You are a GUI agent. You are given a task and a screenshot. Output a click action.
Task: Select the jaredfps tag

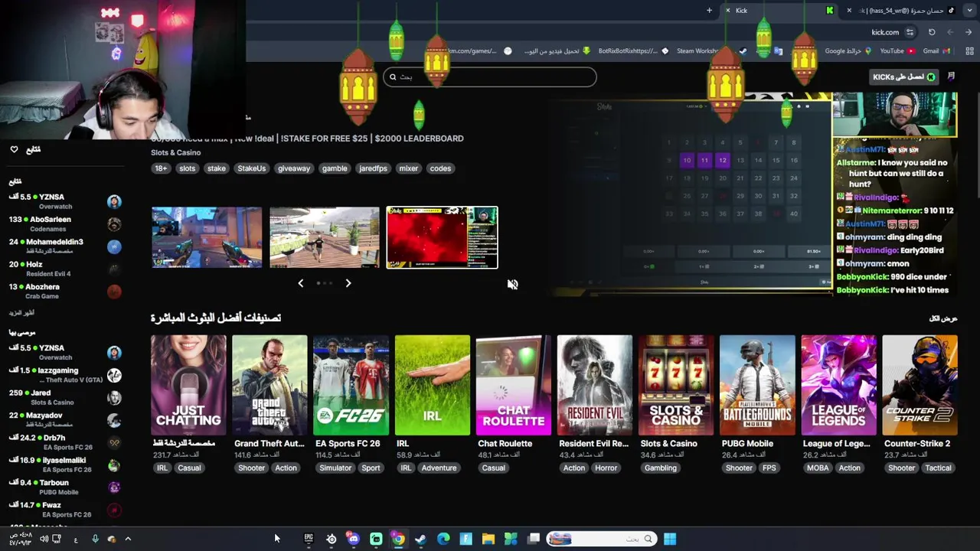pyautogui.click(x=373, y=168)
